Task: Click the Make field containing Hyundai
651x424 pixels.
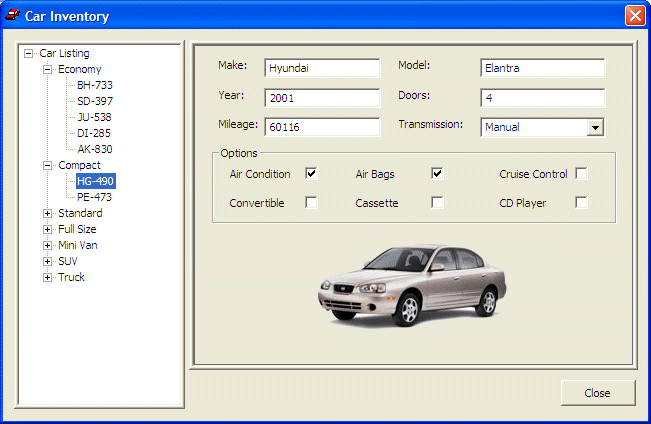Action: [x=322, y=68]
